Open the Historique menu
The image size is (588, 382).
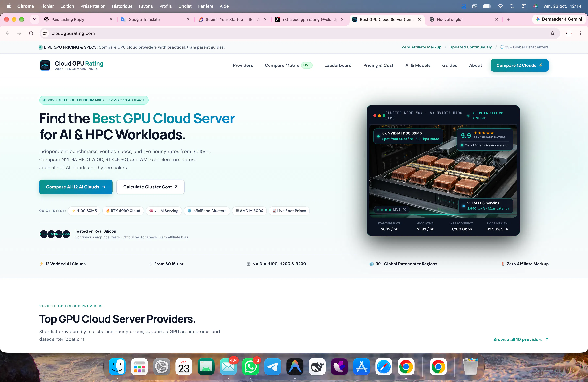122,6
